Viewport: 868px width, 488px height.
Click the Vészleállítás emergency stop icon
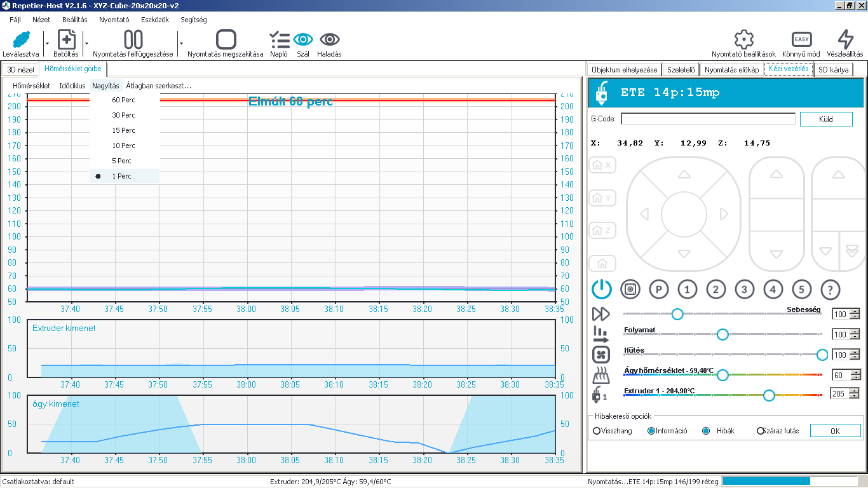point(845,40)
